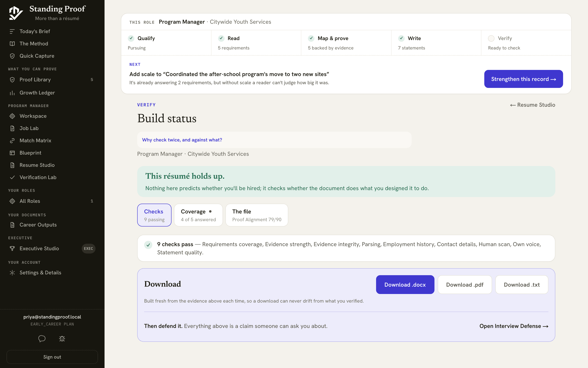The height and width of the screenshot is (368, 588).
Task: Open the Blueprint page
Action: [x=52, y=153]
